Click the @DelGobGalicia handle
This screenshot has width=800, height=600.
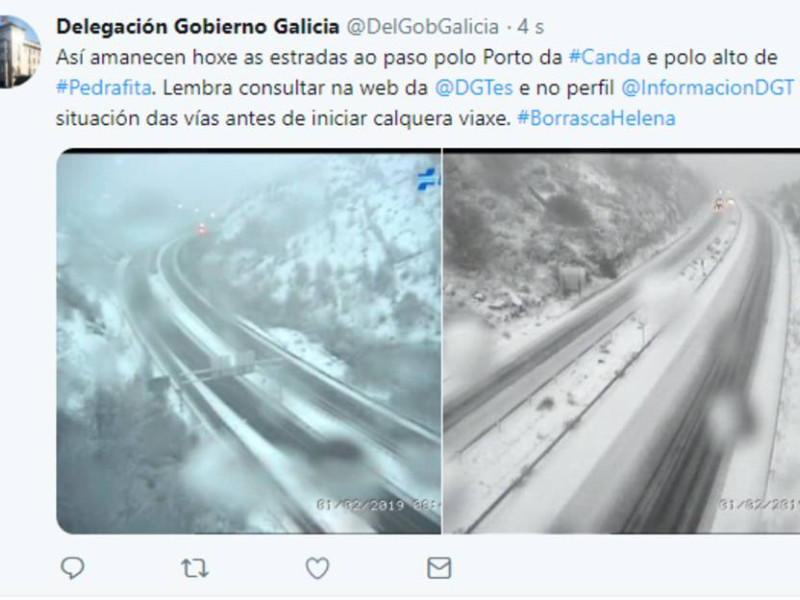point(422,27)
